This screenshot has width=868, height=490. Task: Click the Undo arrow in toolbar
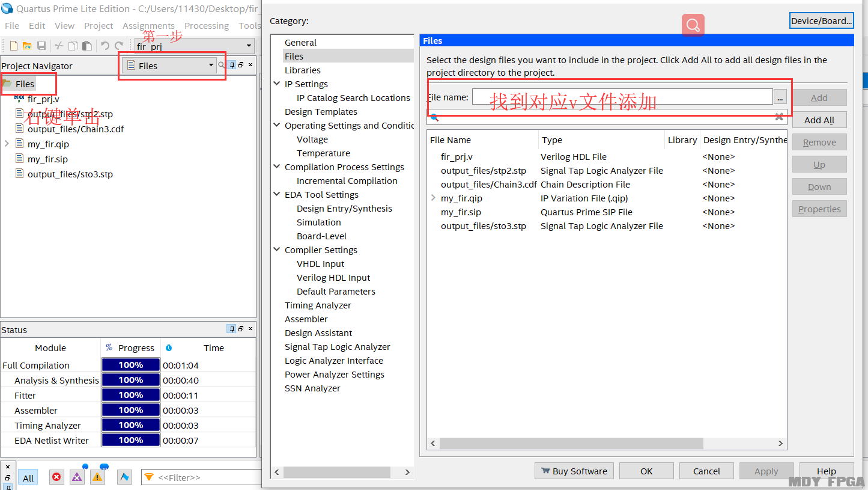[x=105, y=46]
